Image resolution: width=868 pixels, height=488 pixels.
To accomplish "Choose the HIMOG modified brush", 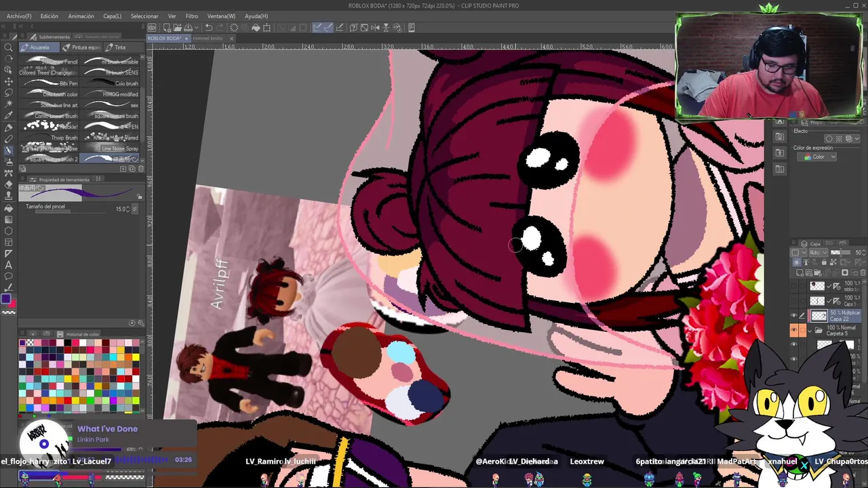I will click(108, 94).
